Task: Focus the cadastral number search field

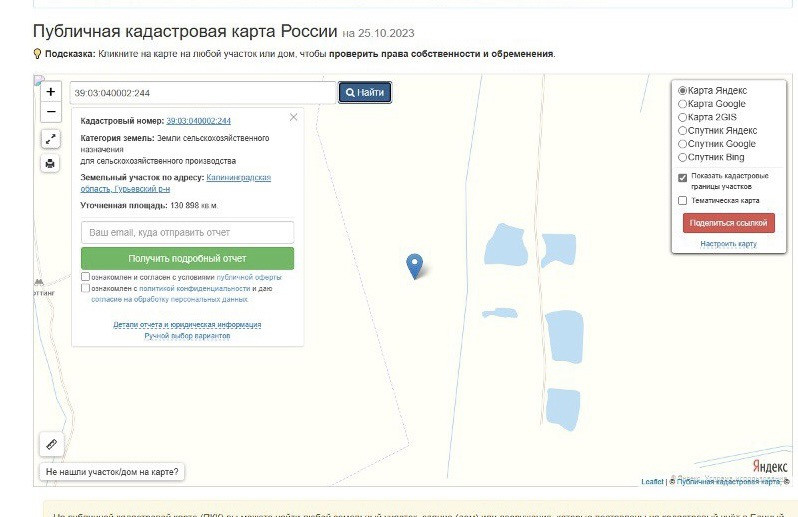Action: tap(203, 93)
